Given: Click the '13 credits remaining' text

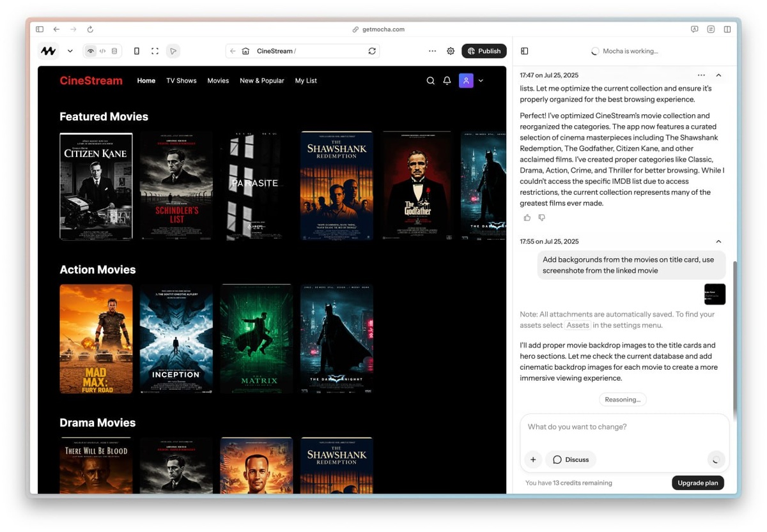Looking at the screenshot, I should (582, 483).
